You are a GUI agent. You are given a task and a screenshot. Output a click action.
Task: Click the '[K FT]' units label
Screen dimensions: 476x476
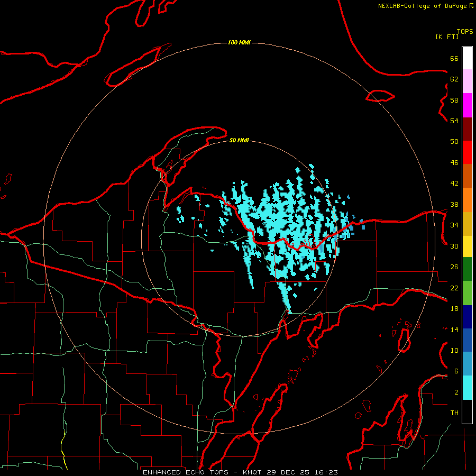(x=447, y=36)
